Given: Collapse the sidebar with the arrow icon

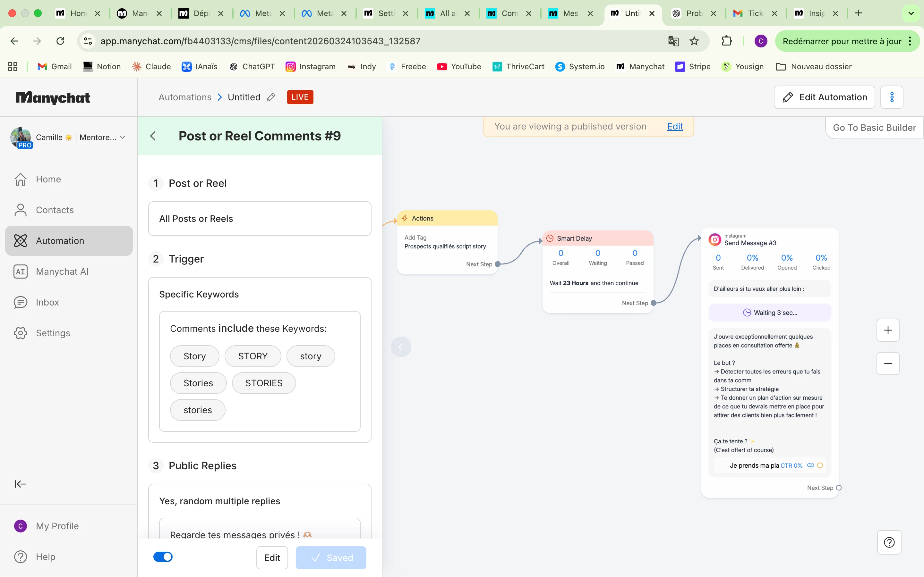Looking at the screenshot, I should click(x=20, y=484).
